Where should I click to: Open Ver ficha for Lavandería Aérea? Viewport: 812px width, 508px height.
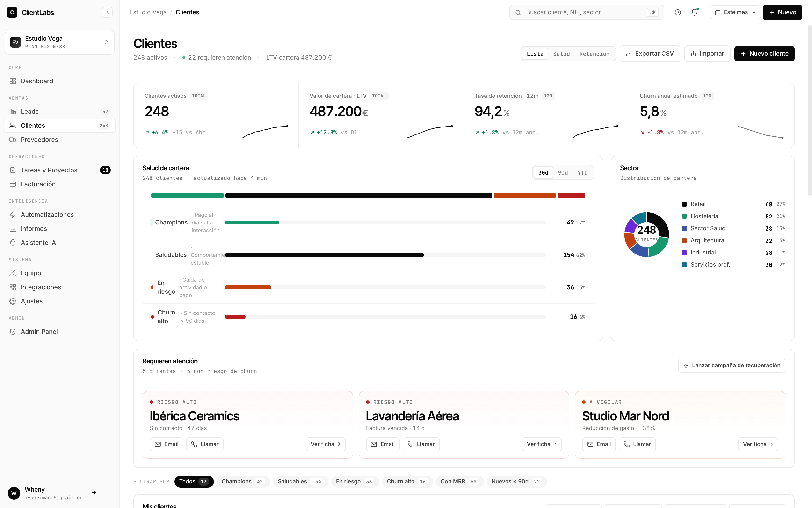click(542, 444)
